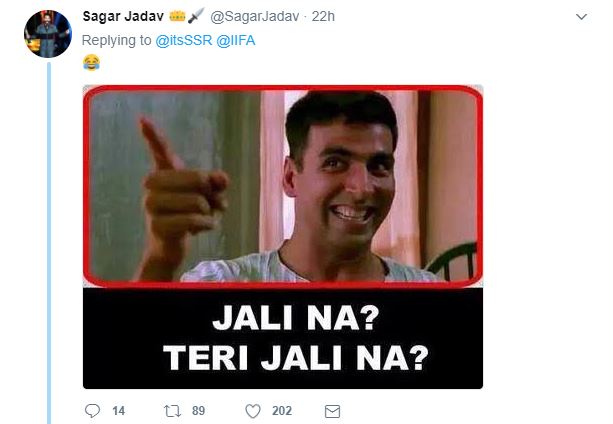Expand the tweet options chevron menu
This screenshot has width=613, height=424.
point(581,17)
